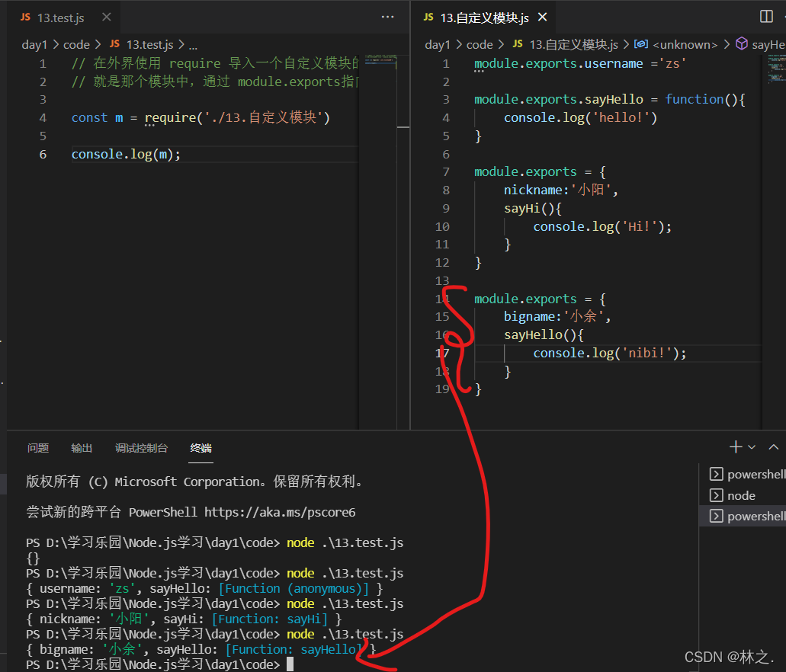The width and height of the screenshot is (786, 672).
Task: Click the console.log(m); code line
Action: [x=126, y=155]
